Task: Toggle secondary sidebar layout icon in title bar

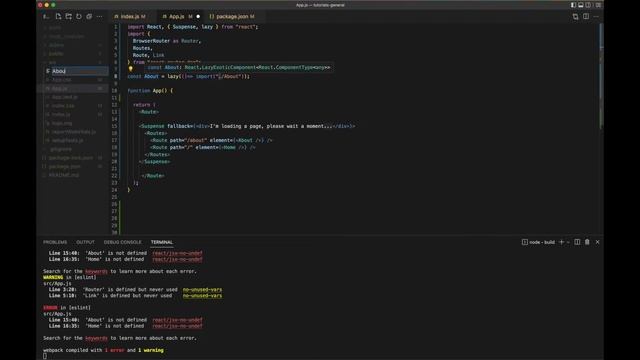Action: coord(588,5)
